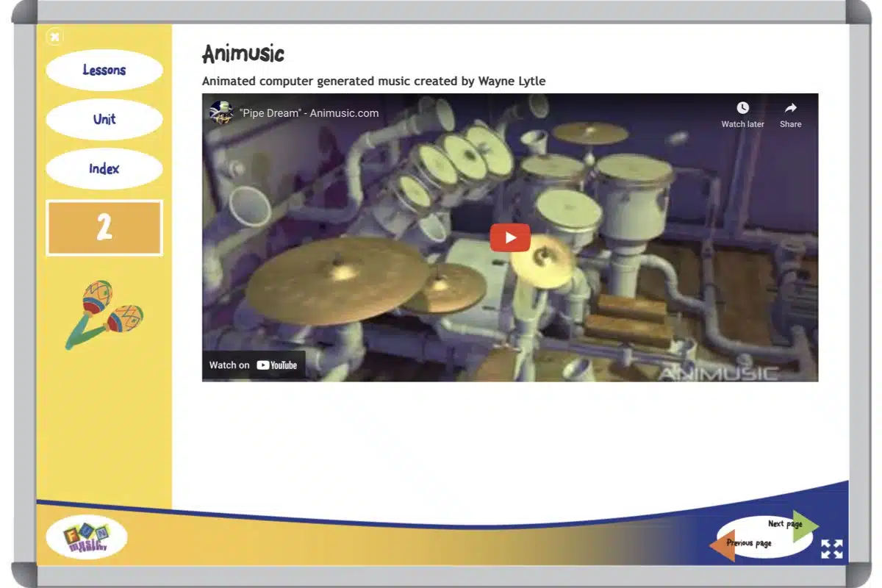Click the ANIMUSIC watermark in the video
This screenshot has height=588, width=882.
click(717, 373)
